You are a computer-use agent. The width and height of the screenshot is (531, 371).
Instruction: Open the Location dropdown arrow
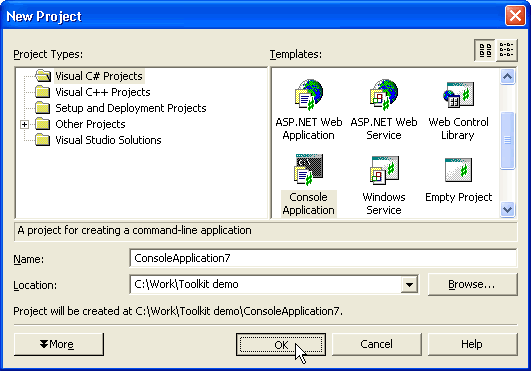coord(409,284)
